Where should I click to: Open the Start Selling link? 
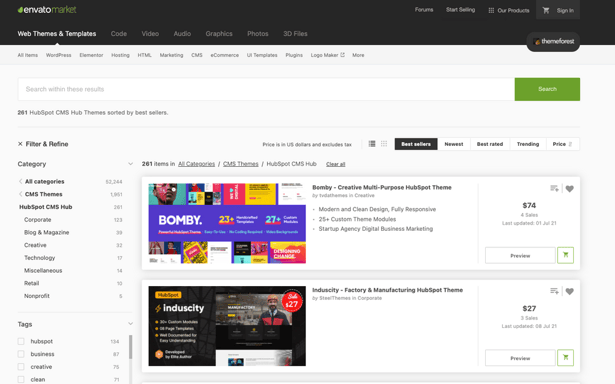[x=460, y=10]
